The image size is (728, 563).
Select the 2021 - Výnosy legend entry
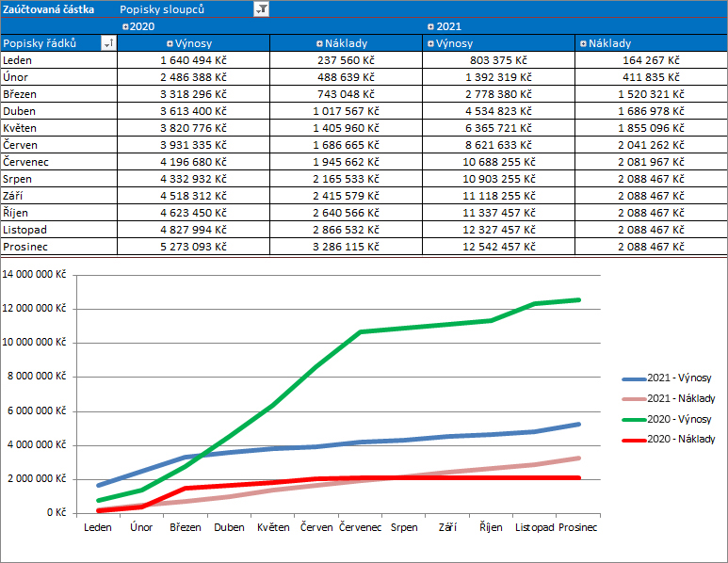pos(667,378)
